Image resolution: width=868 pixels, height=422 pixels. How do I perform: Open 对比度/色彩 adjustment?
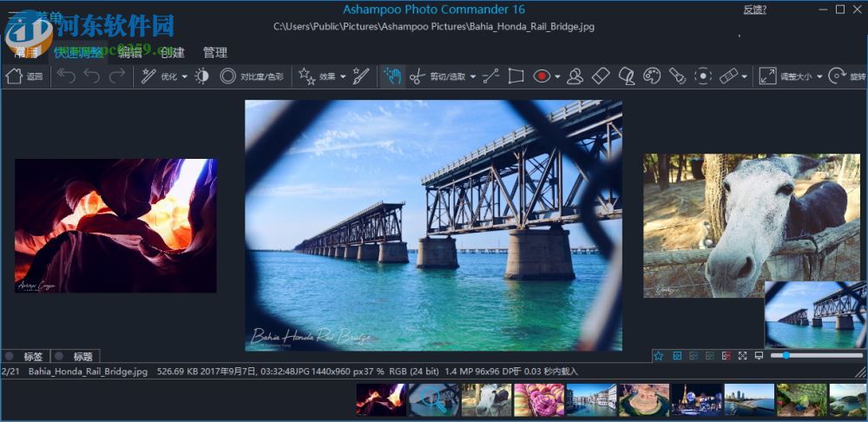click(252, 76)
